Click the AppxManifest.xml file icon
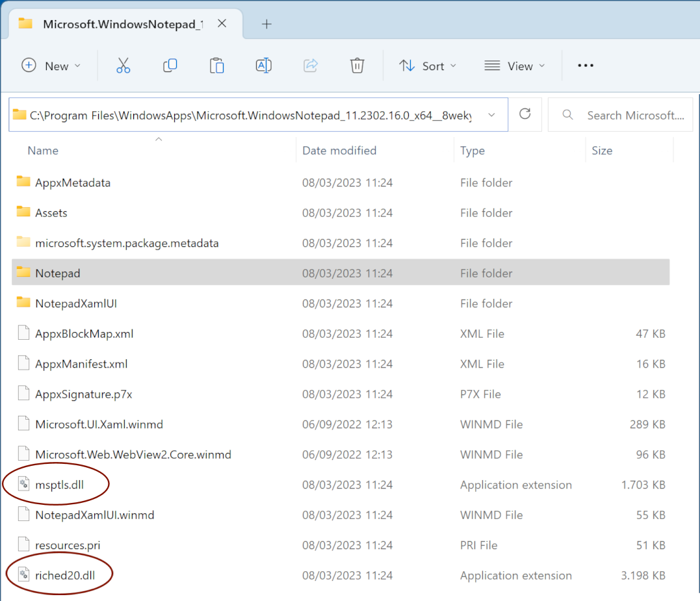Screen dimensions: 700x601 (x=23, y=363)
